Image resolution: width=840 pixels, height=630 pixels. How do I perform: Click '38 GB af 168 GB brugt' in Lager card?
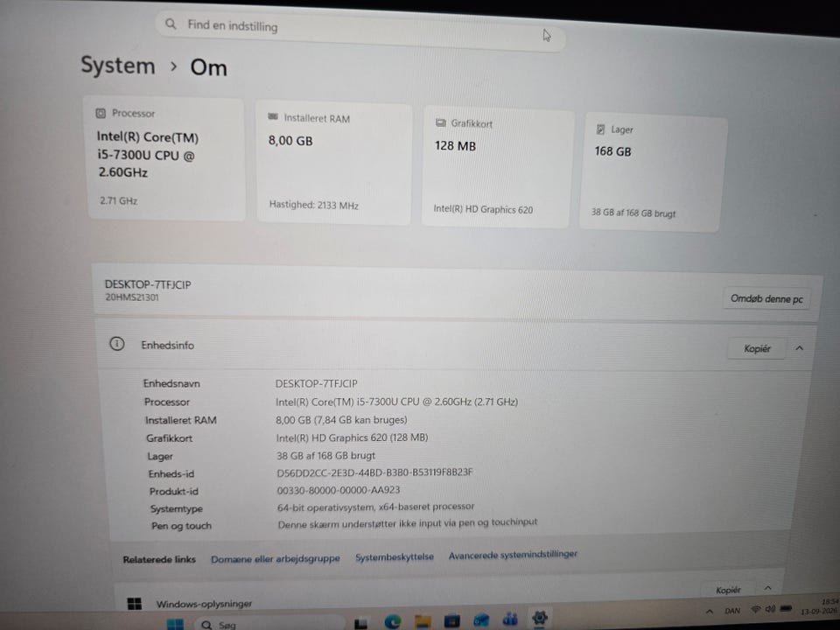point(633,213)
